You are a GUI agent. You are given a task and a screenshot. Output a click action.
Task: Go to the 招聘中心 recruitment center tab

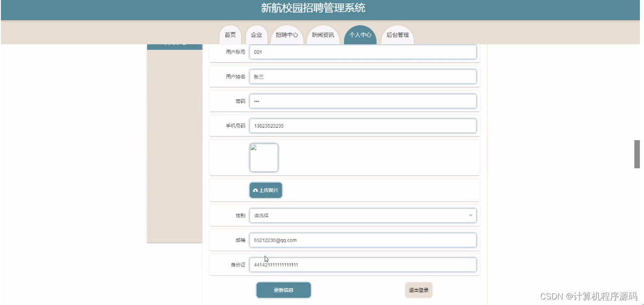(x=287, y=34)
